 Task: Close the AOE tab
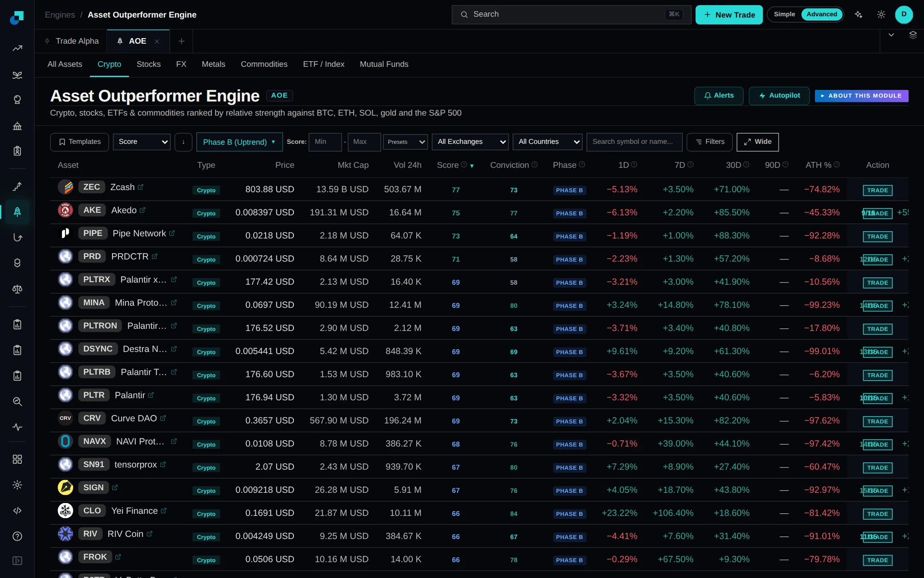pos(157,41)
